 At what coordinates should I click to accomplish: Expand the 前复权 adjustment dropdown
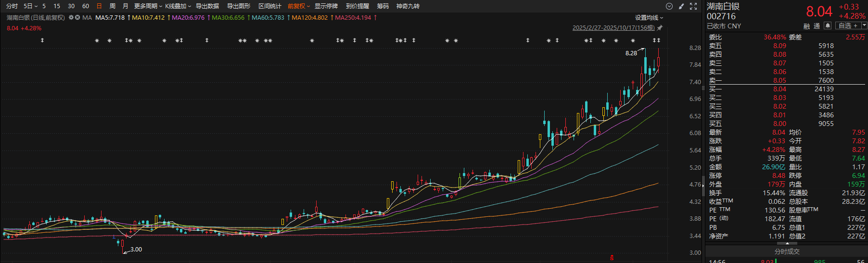pyautogui.click(x=299, y=6)
